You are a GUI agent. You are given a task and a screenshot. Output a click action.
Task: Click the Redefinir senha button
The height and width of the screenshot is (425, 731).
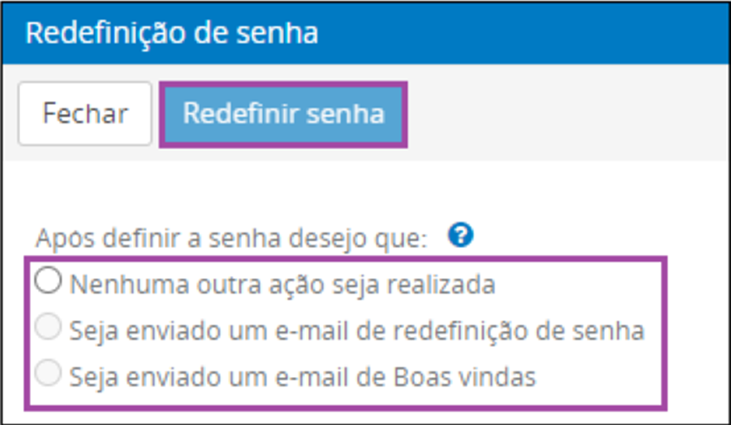[283, 114]
